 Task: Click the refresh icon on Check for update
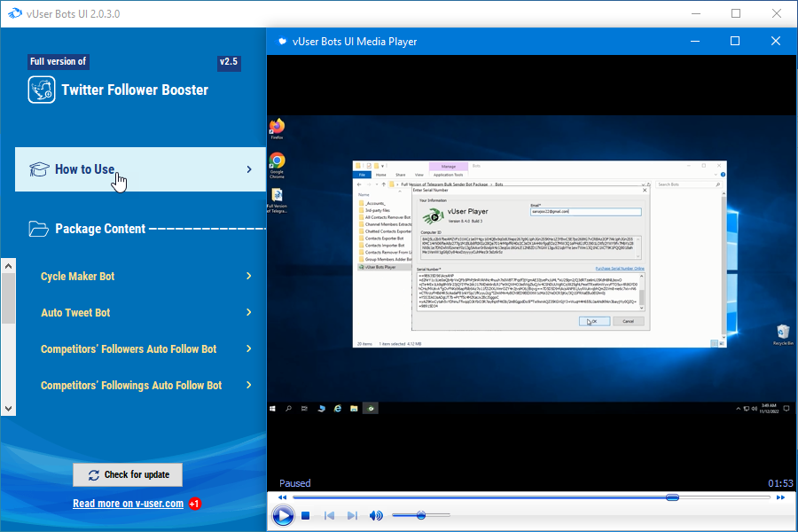94,475
